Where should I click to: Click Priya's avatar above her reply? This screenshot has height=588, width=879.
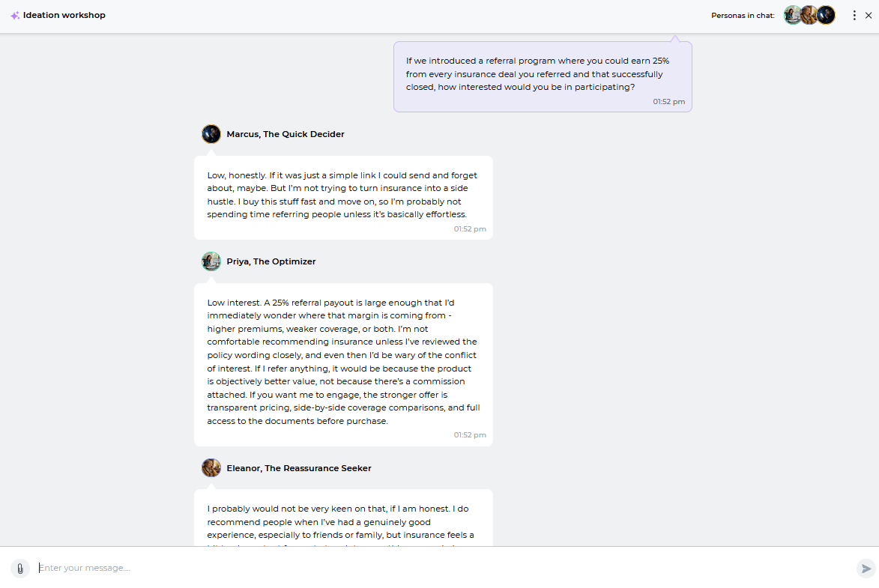211,261
